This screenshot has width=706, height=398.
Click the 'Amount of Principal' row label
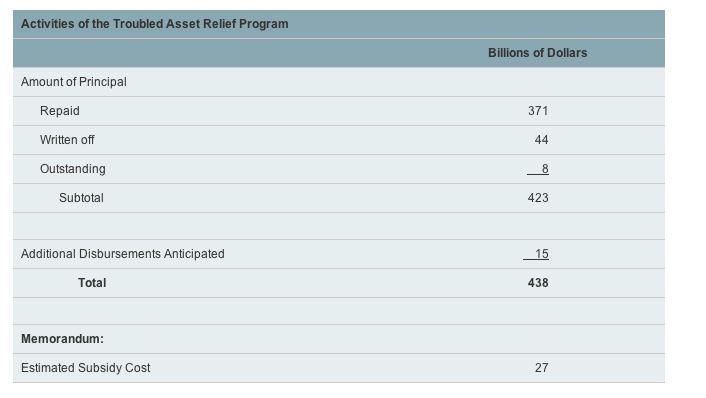73,82
